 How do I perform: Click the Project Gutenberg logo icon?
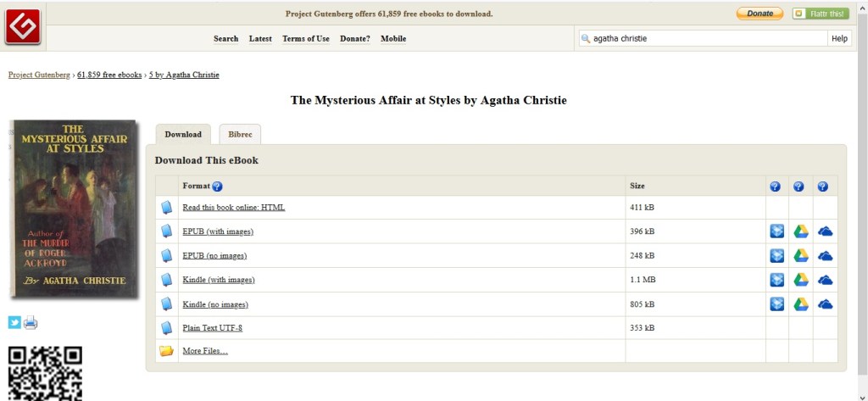click(x=23, y=25)
